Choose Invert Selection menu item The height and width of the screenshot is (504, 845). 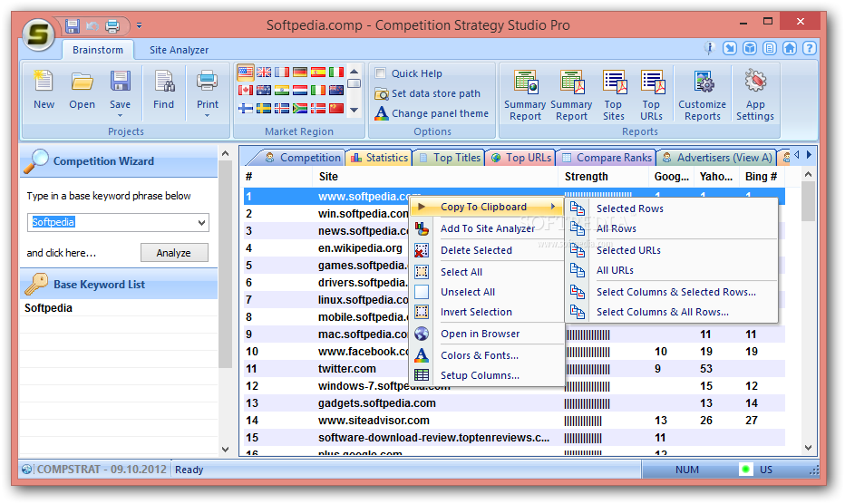pyautogui.click(x=476, y=312)
